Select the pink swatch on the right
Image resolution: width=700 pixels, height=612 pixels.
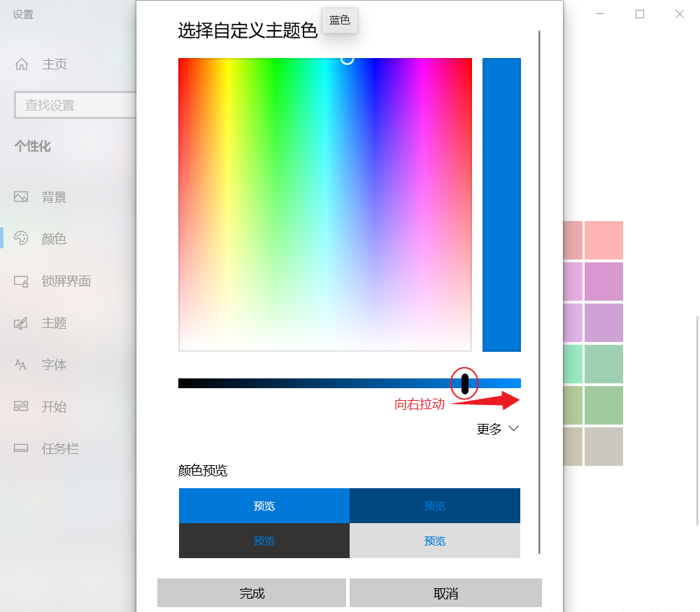(x=603, y=240)
